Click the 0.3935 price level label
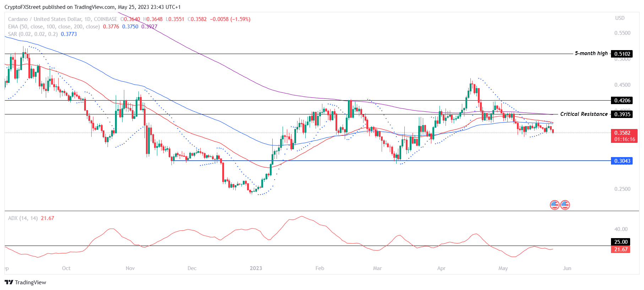 coord(622,114)
